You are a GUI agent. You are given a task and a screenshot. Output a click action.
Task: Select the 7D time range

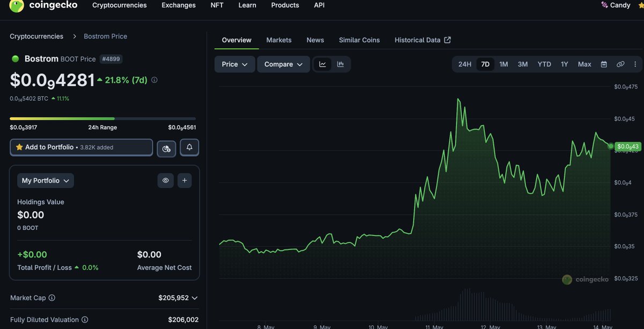pos(485,64)
